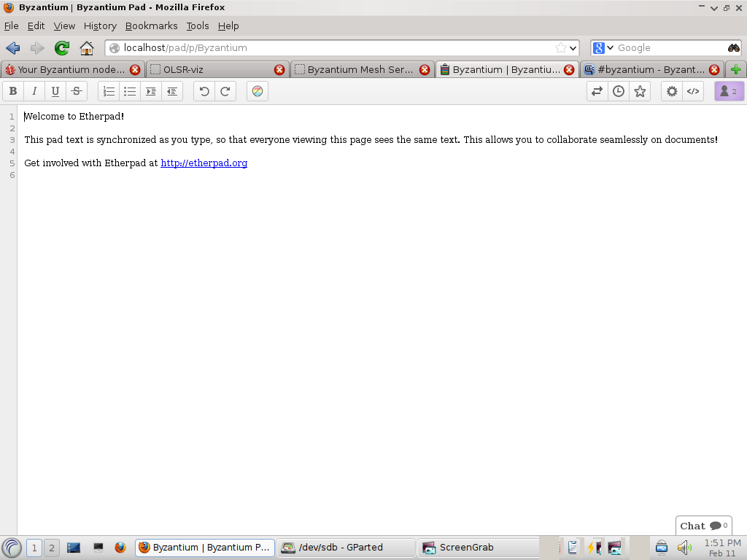This screenshot has height=560, width=747.
Task: Undo the last edit
Action: click(204, 91)
